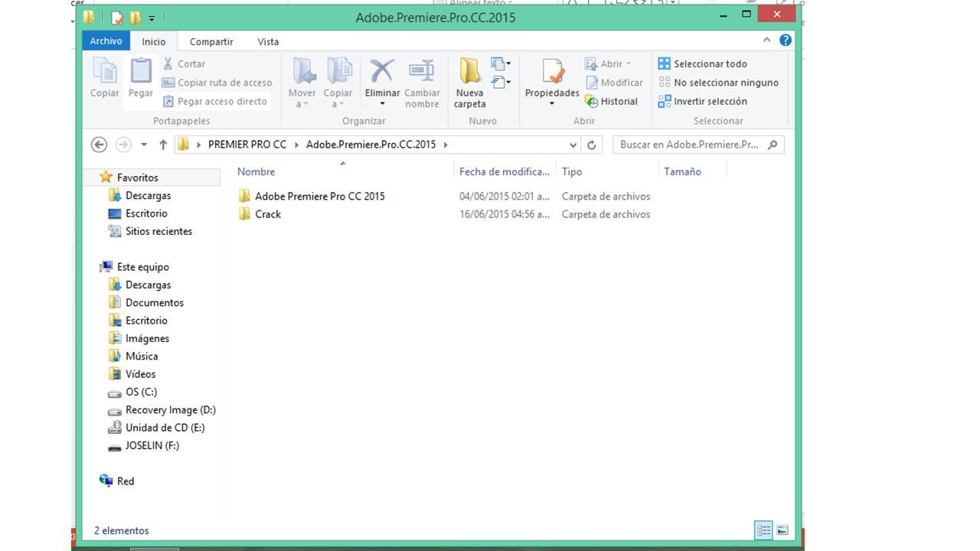The height and width of the screenshot is (551, 980).
Task: Switch to large icons view
Action: pos(782,530)
